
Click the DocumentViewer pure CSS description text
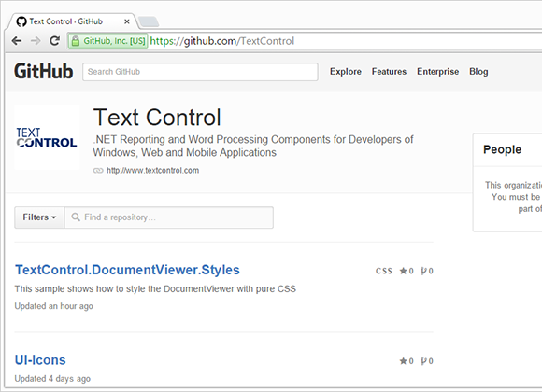pyautogui.click(x=155, y=288)
